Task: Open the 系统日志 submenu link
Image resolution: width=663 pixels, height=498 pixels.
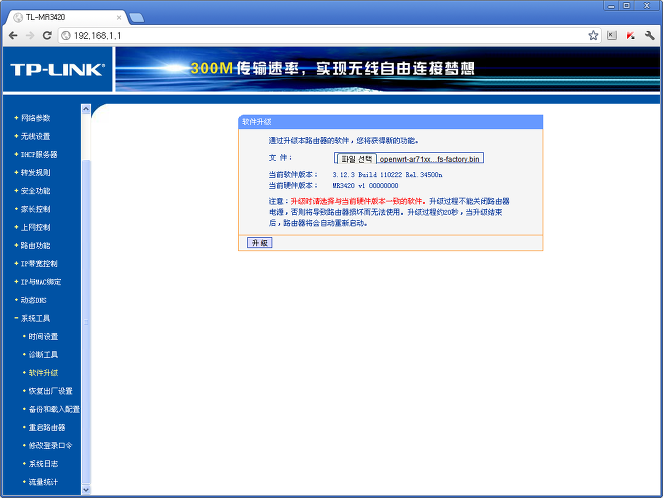Action: pyautogui.click(x=43, y=463)
